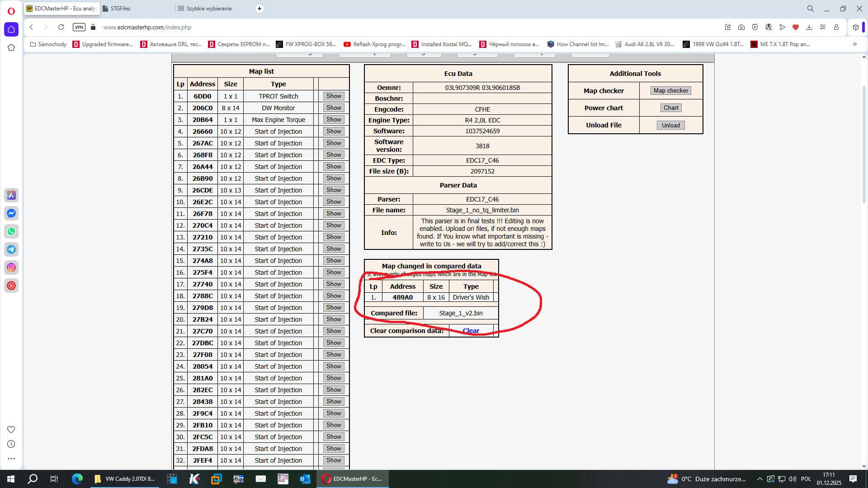Open the downloads icon in toolbar
The image size is (868, 488).
tap(809, 27)
